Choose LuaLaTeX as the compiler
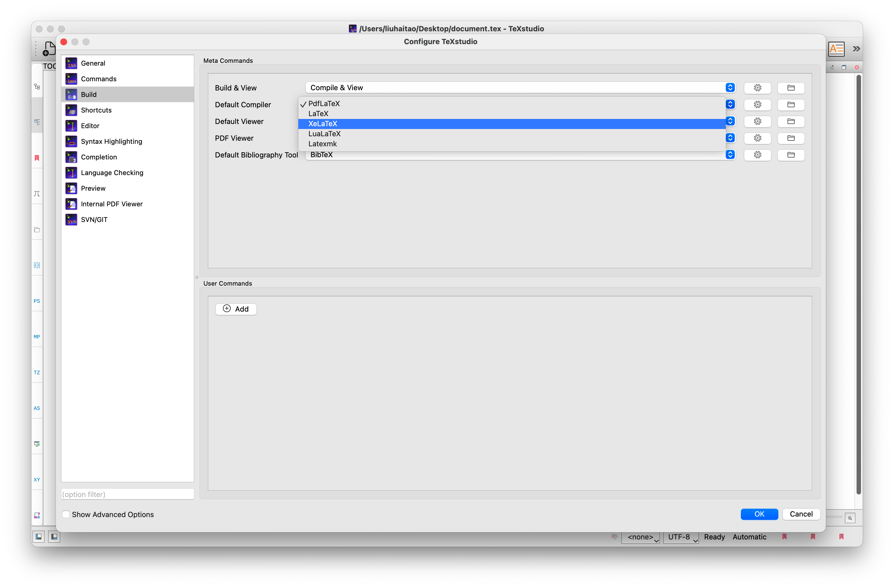Image resolution: width=894 pixels, height=588 pixels. pos(512,134)
